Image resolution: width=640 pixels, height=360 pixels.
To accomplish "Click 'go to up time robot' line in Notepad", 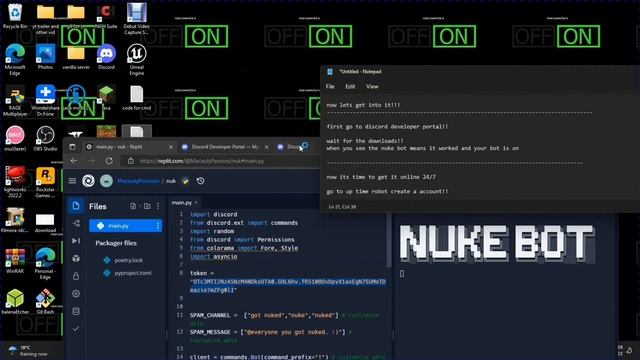I will point(387,191).
